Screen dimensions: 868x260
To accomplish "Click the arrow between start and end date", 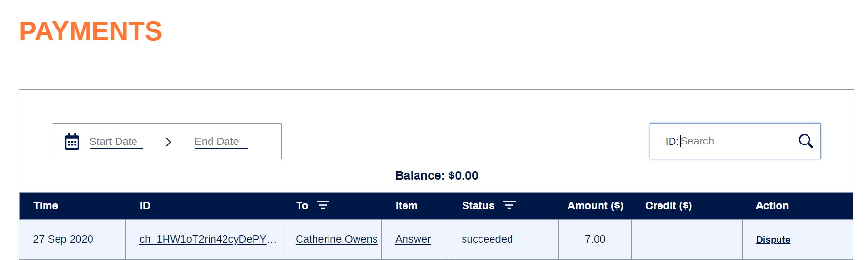I will pos(168,142).
